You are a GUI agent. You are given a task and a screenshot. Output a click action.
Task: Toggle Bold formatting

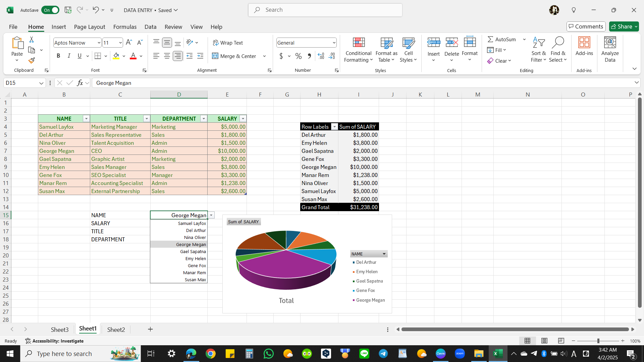coord(58,56)
